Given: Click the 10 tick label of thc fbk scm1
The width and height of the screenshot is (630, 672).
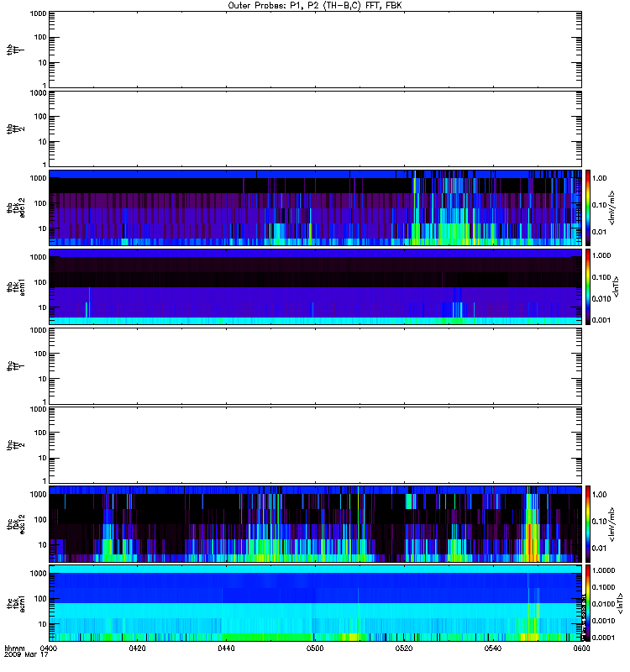Looking at the screenshot, I should [x=43, y=624].
